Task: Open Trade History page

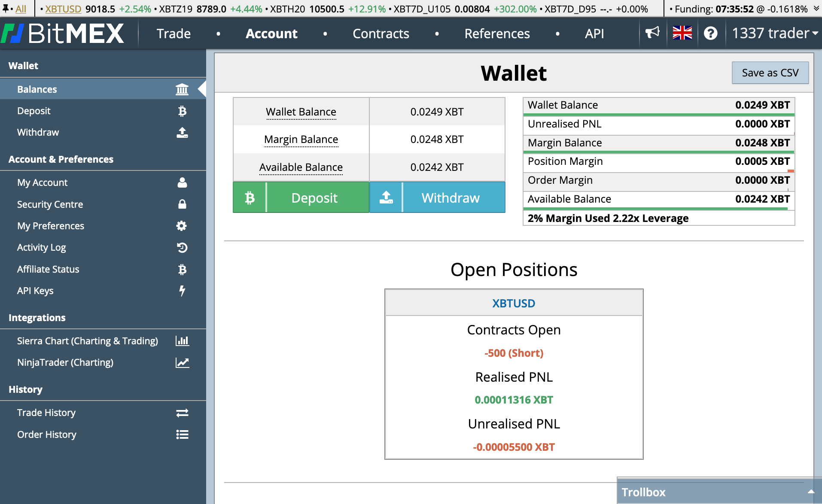Action: [x=103, y=413]
